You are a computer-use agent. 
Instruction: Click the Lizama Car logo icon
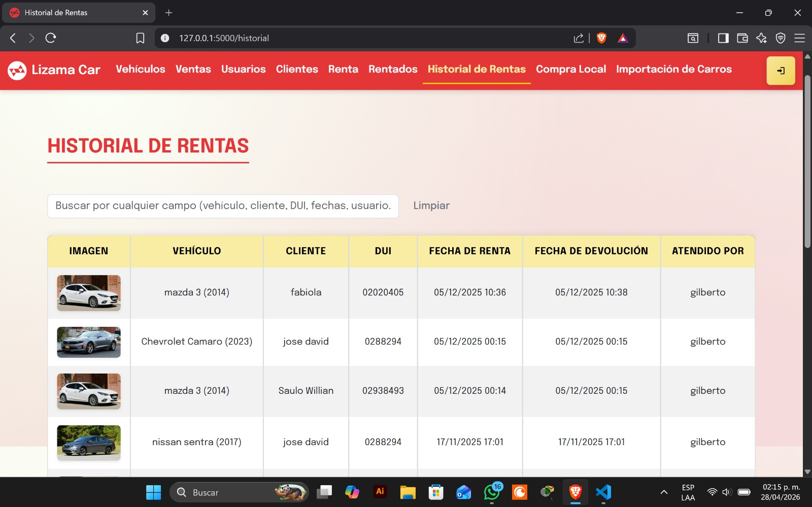17,71
